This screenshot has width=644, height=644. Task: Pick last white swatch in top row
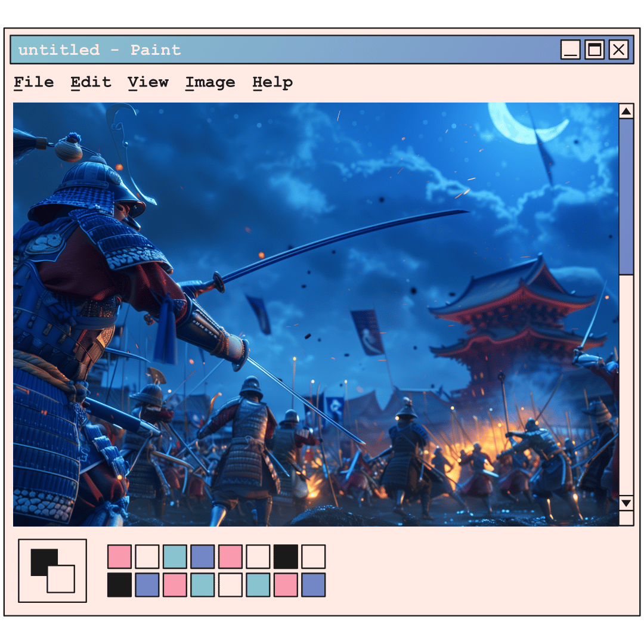coord(314,556)
